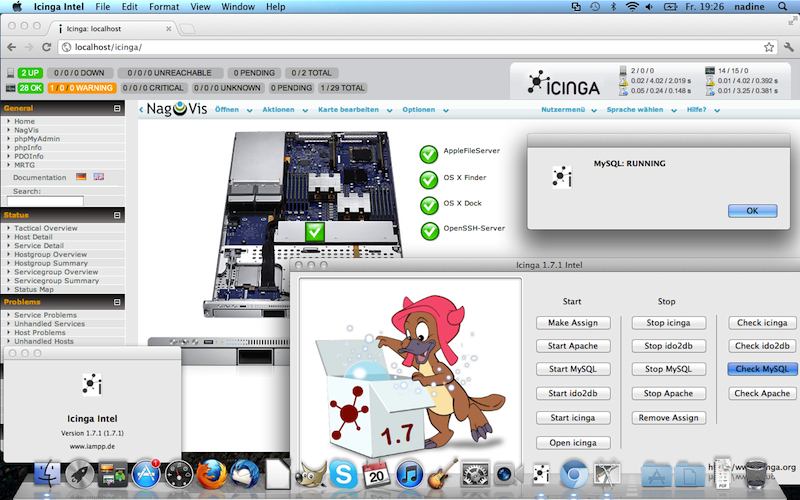Open the NagVis Aktionen dropdown
Screen dimensions: 800x500
[x=285, y=110]
